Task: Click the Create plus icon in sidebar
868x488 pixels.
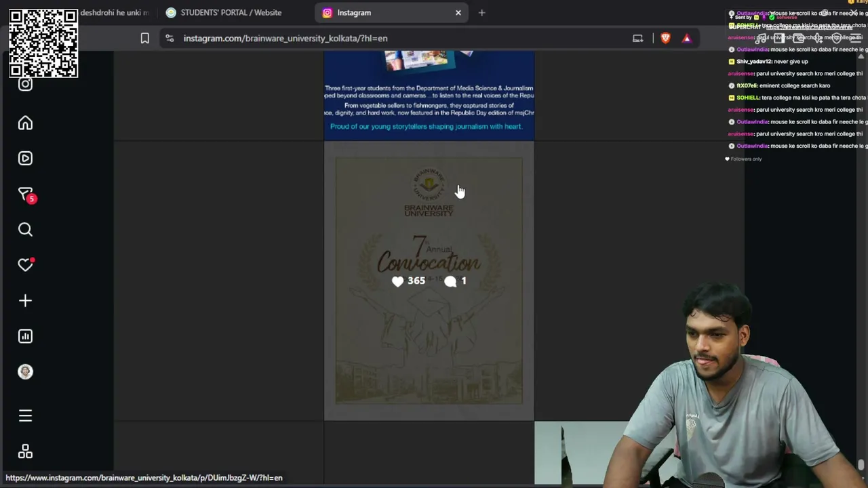Action: coord(25,301)
